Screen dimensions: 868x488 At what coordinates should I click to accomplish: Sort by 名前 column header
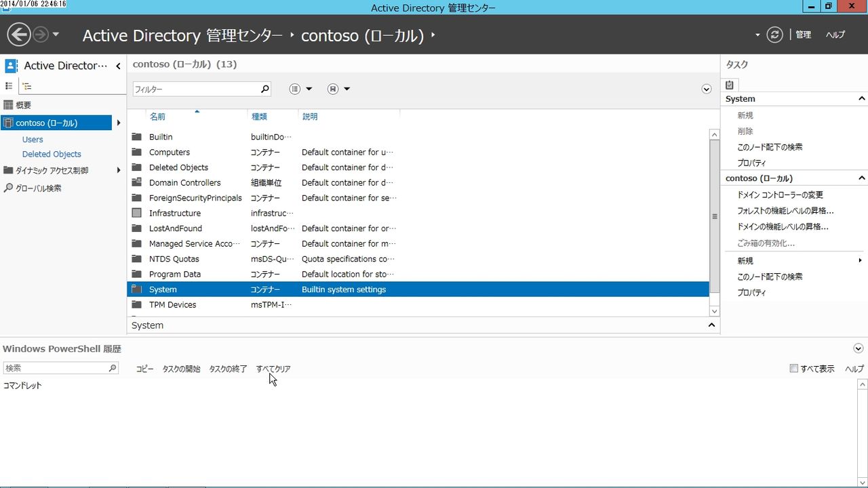point(157,117)
